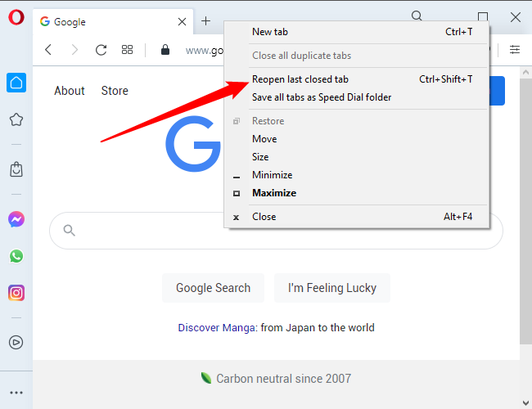Open the Shopping bag sidebar icon
The image size is (532, 409).
coord(16,169)
